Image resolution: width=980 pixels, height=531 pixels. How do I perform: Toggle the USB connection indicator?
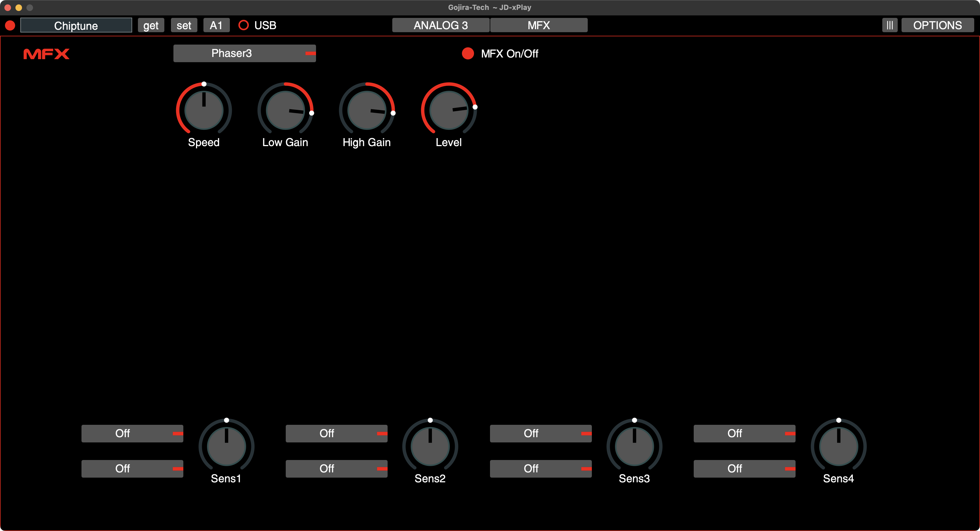[x=243, y=26]
